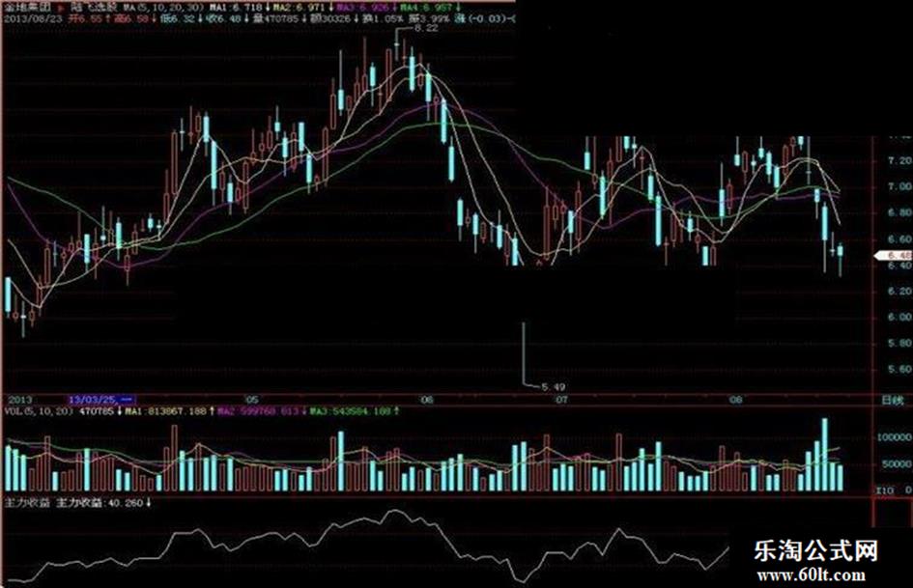Click the 100000 volume axis label
This screenshot has width=913, height=588.
click(x=896, y=437)
